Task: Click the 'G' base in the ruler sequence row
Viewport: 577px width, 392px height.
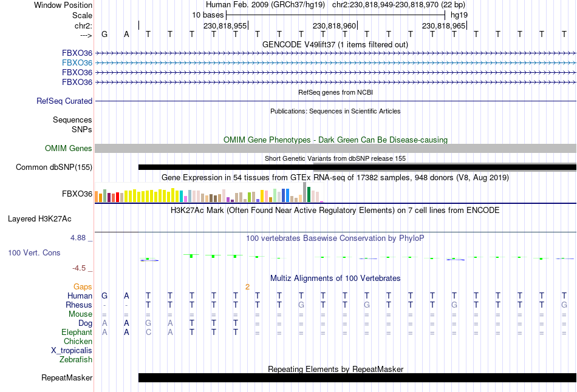Action: pos(104,34)
